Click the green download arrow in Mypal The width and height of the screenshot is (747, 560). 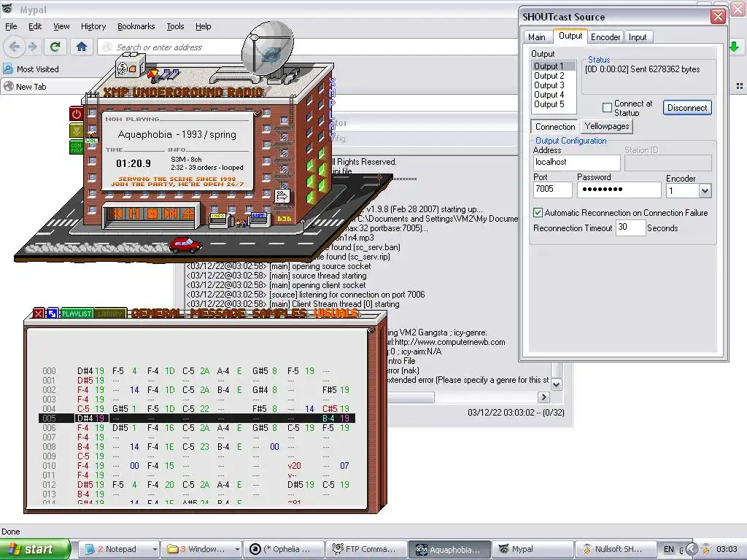(x=734, y=47)
